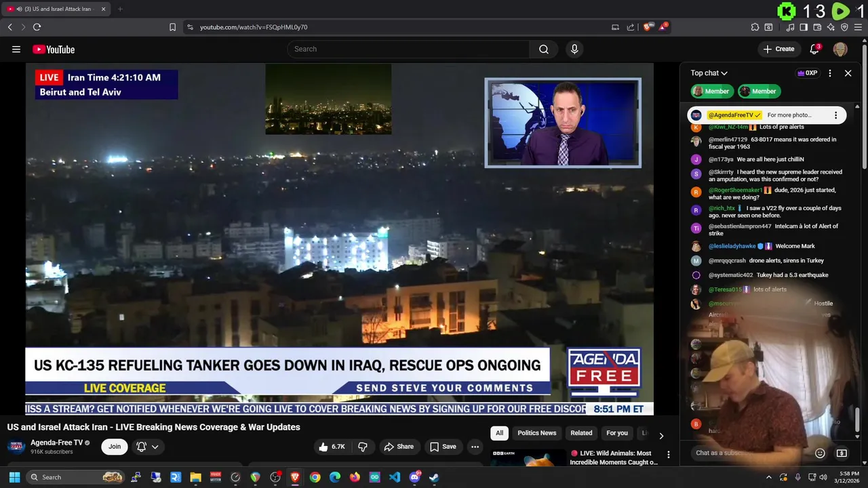Click the Agenda-Free TV channel avatar
The width and height of the screenshot is (868, 488).
(16, 447)
